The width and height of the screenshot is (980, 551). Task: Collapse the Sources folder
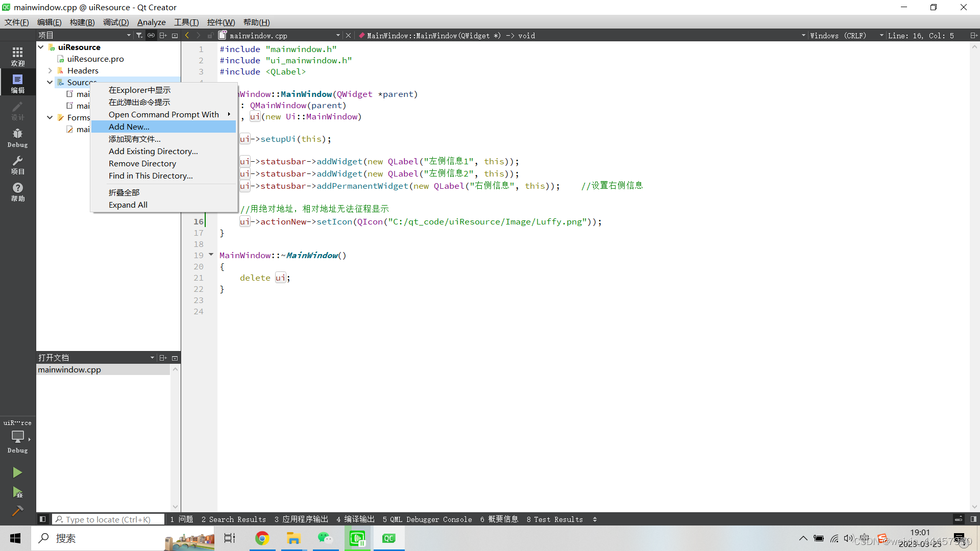tap(50, 82)
